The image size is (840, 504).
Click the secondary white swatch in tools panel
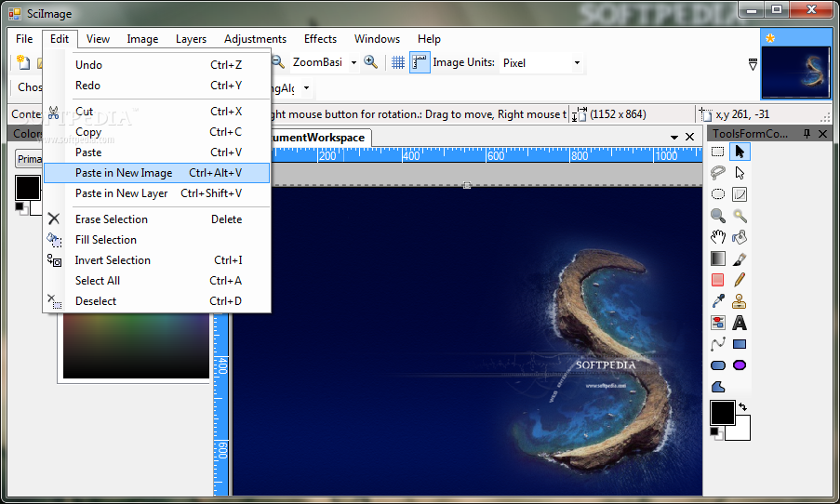[742, 432]
